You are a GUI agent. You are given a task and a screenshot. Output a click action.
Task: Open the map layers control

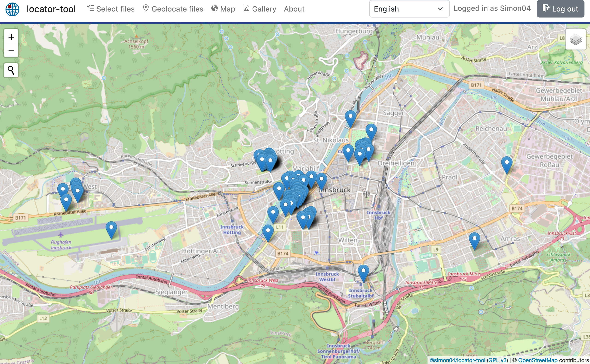point(575,39)
